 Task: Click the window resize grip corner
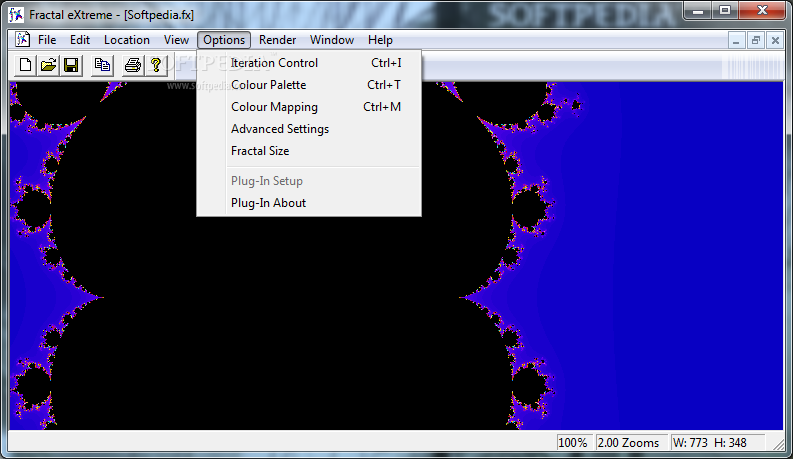[780, 444]
